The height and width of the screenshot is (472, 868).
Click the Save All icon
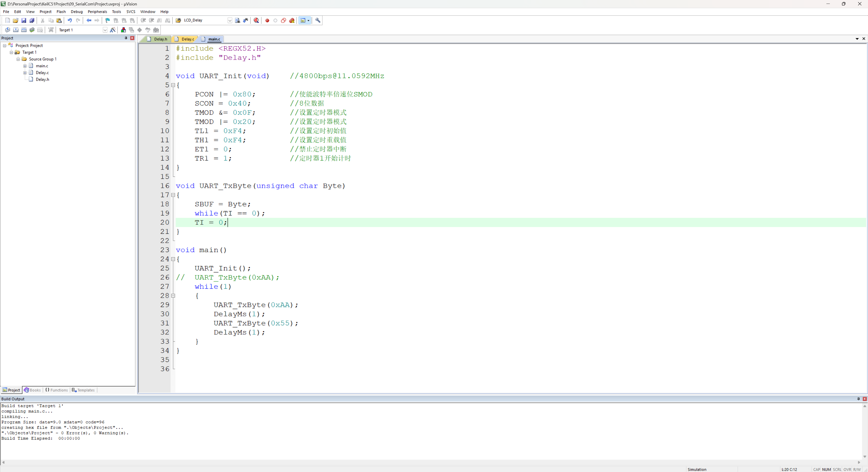[x=32, y=20]
